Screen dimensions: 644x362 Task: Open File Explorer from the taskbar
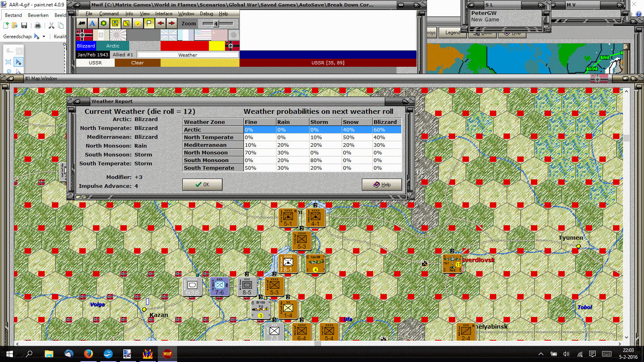click(x=49, y=354)
